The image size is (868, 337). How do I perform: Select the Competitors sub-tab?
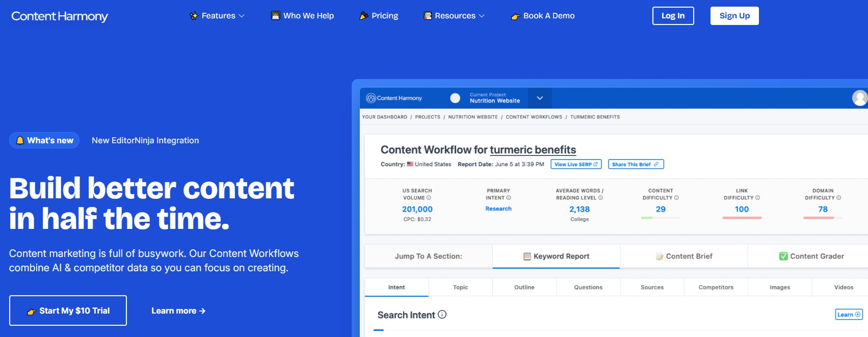pyautogui.click(x=716, y=287)
